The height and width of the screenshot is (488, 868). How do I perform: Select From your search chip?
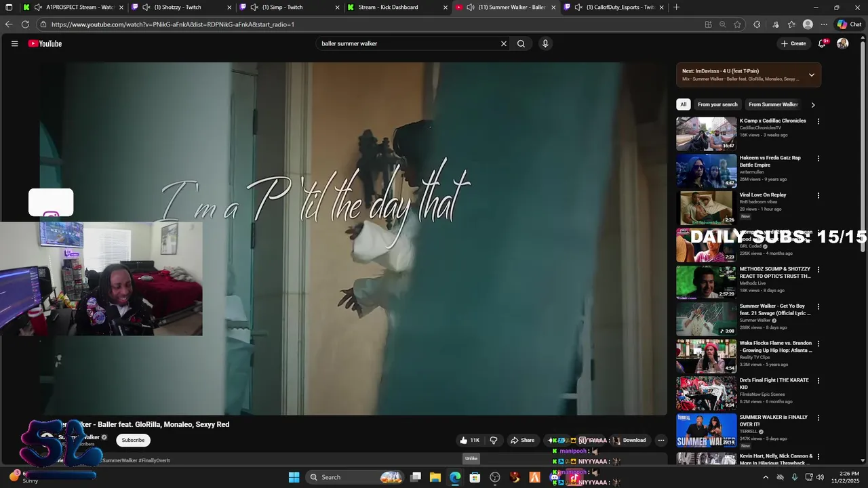717,104
